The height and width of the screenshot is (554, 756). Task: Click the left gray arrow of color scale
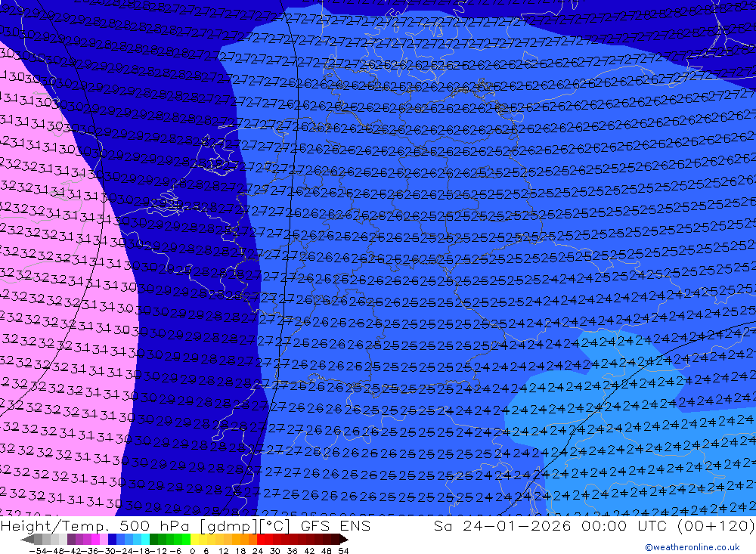click(x=27, y=540)
